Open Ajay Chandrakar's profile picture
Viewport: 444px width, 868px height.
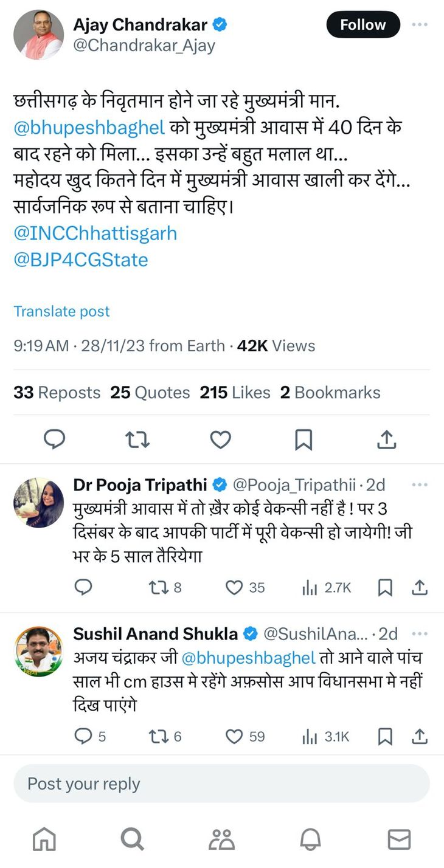coord(38,35)
